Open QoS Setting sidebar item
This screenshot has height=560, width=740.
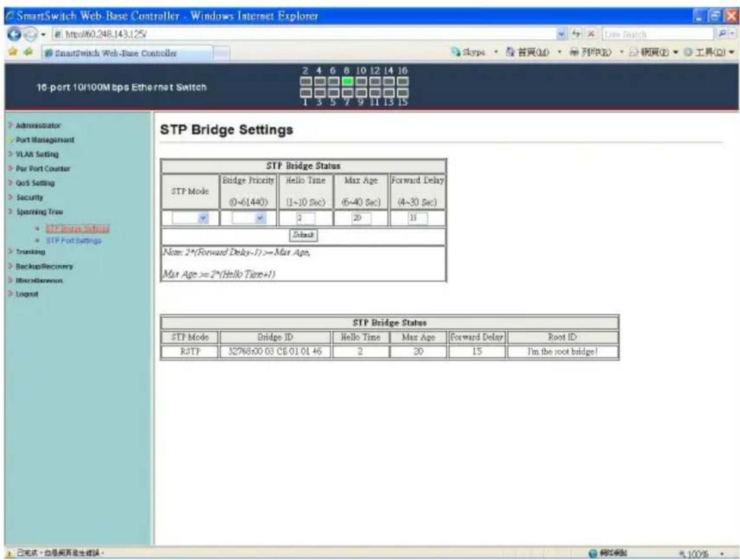click(35, 183)
